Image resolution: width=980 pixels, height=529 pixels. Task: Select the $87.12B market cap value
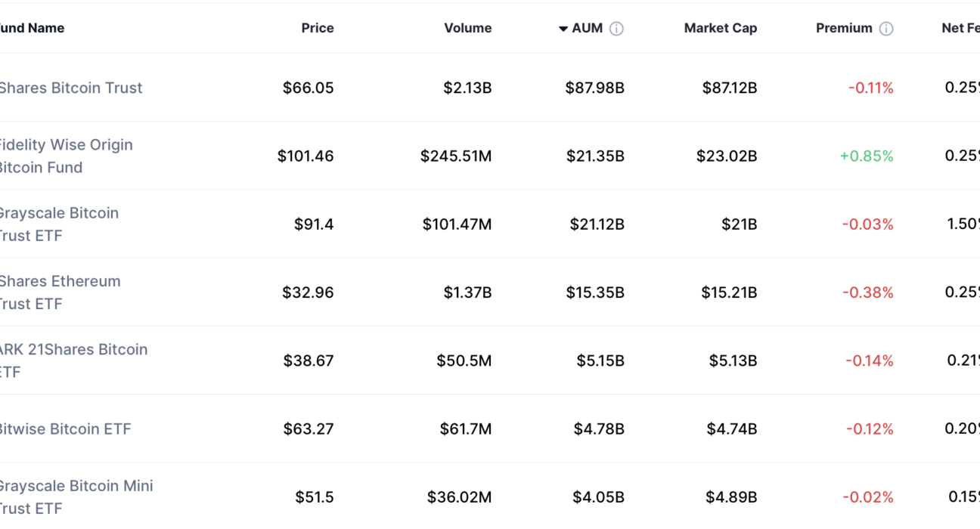tap(730, 88)
